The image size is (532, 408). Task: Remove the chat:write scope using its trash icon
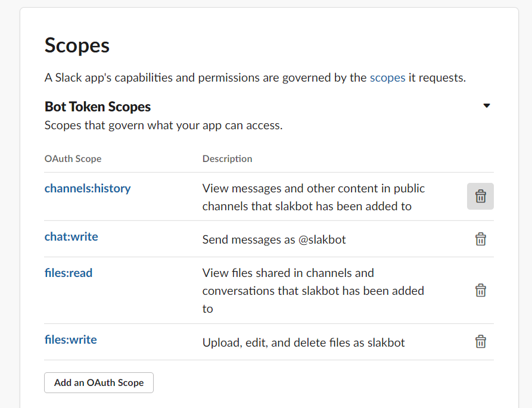click(x=480, y=239)
